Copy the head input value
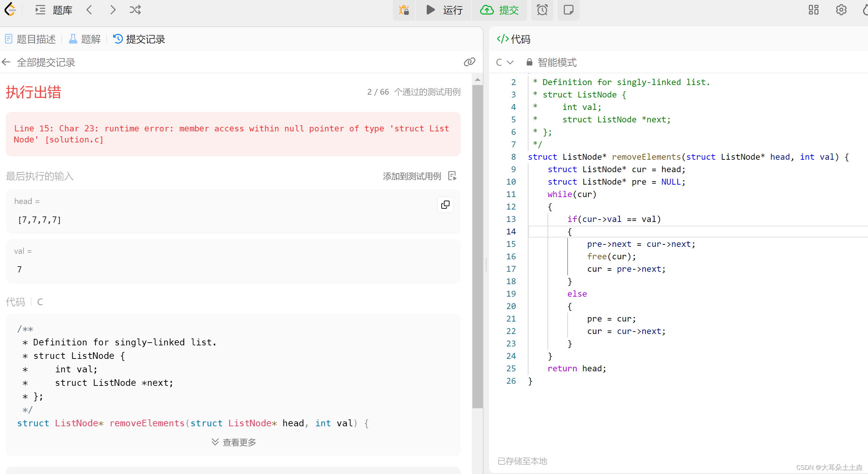 pos(445,205)
